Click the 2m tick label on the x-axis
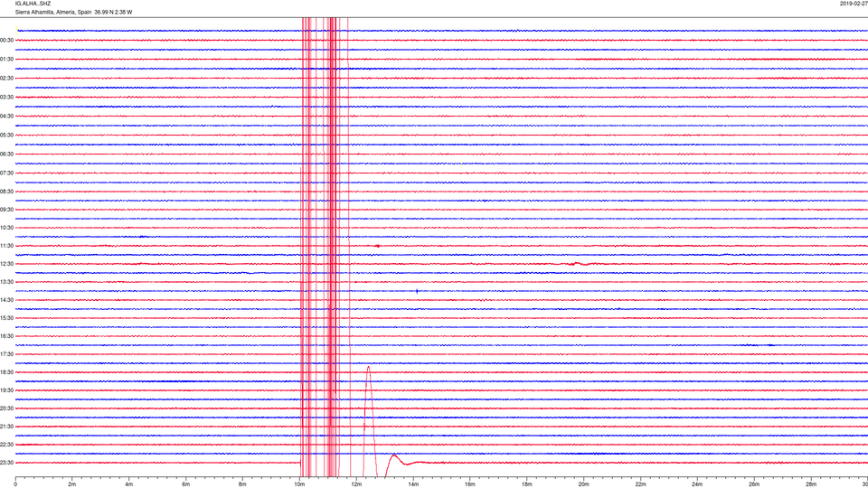868x488 pixels. (x=72, y=484)
